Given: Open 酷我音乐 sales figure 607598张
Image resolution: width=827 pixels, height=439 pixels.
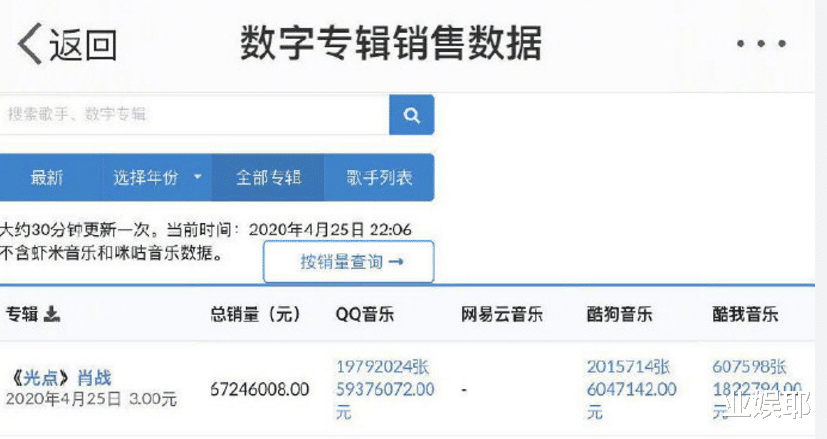Looking at the screenshot, I should (749, 367).
